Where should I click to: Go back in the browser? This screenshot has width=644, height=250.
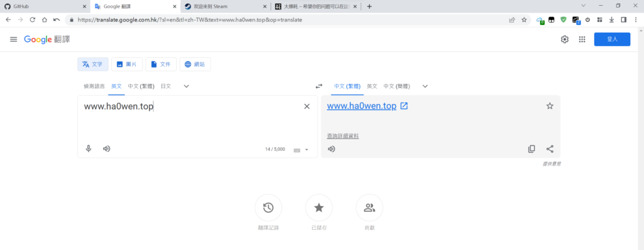click(8, 20)
